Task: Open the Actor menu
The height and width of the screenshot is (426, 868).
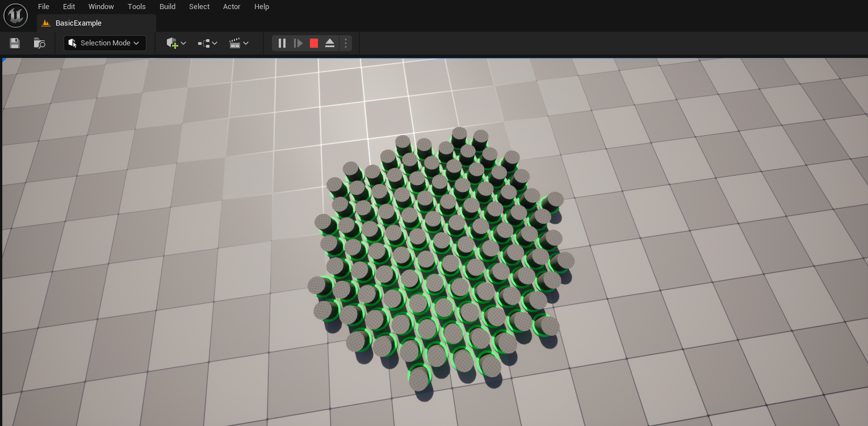Action: 232,7
